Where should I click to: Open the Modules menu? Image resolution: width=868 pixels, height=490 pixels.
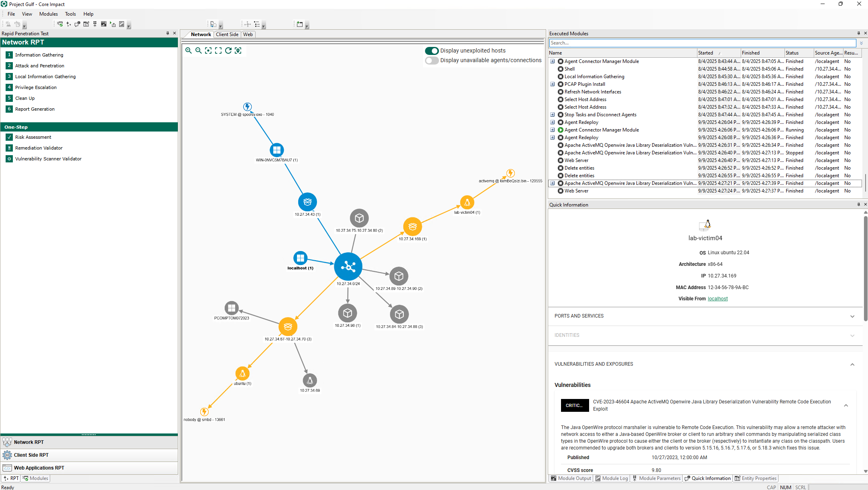[48, 14]
